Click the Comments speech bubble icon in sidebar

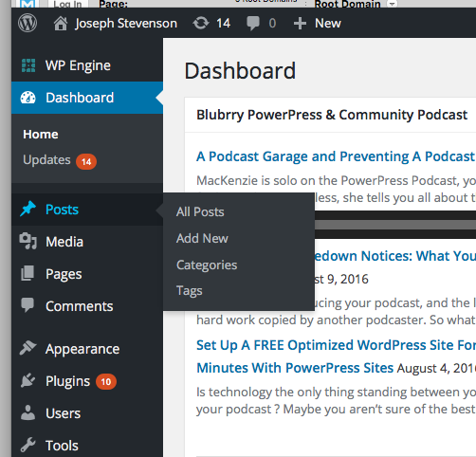[x=27, y=305]
